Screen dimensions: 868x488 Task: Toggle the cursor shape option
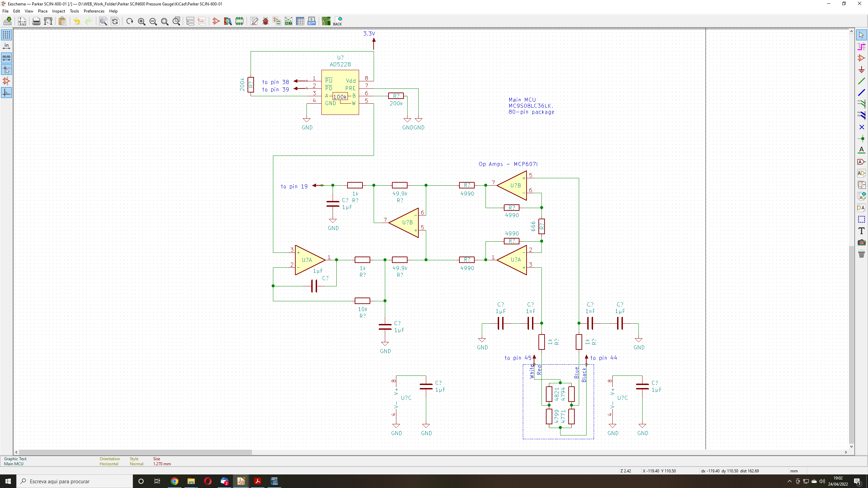(6, 69)
